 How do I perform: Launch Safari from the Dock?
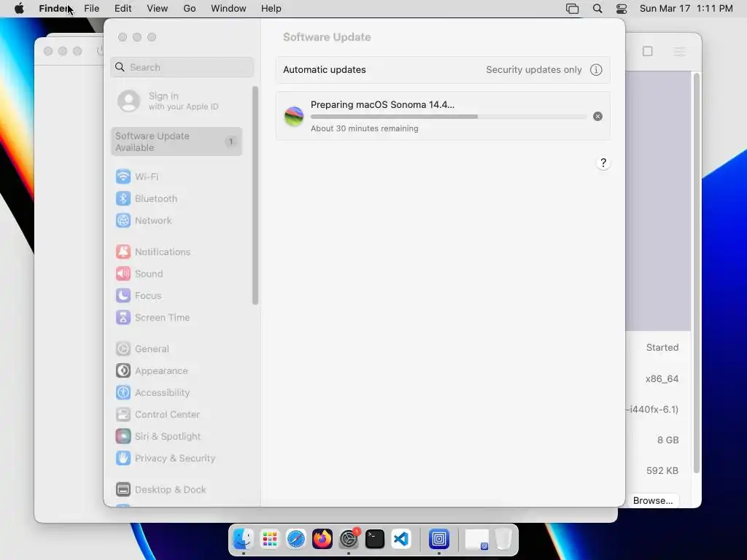pyautogui.click(x=296, y=539)
